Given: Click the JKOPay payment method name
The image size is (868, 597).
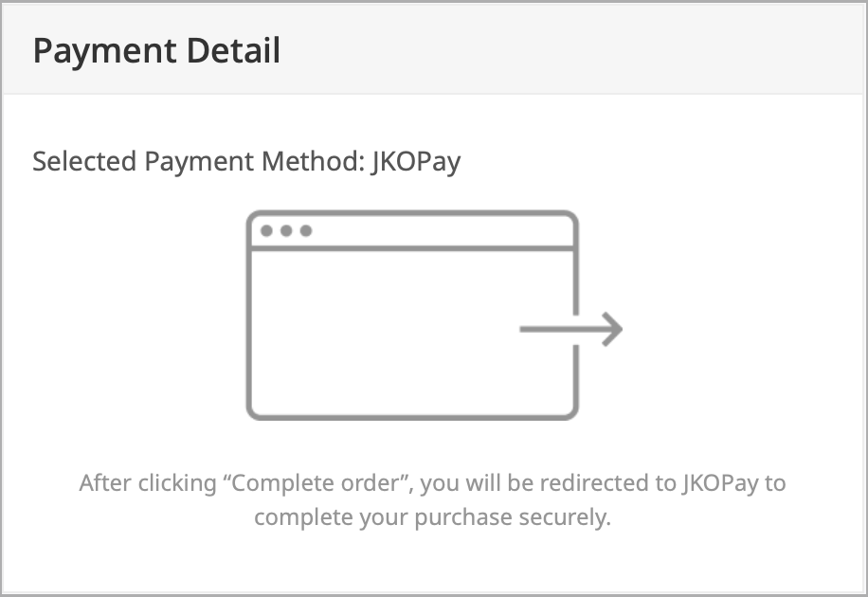Looking at the screenshot, I should click(x=416, y=162).
